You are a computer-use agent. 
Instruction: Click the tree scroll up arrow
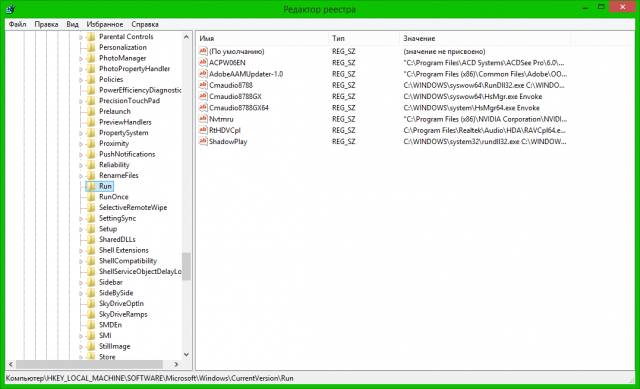coord(186,37)
